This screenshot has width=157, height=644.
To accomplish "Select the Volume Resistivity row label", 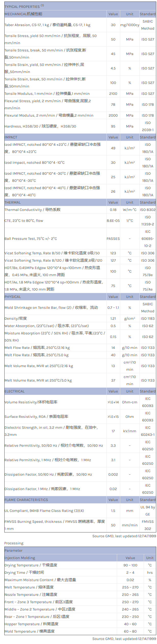I will pos(31,402).
